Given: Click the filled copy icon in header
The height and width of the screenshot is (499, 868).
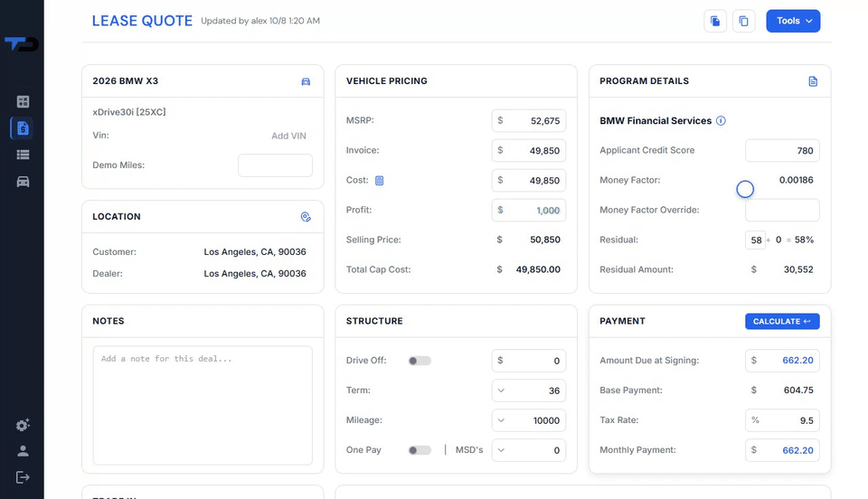Looking at the screenshot, I should pyautogui.click(x=715, y=21).
